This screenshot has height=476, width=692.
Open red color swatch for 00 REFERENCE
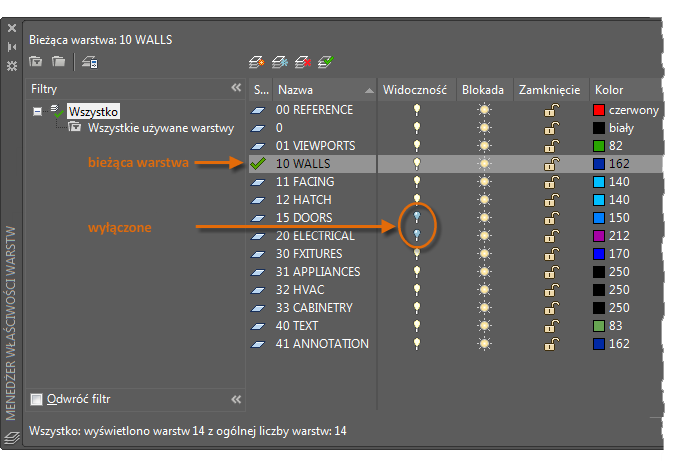tap(598, 110)
